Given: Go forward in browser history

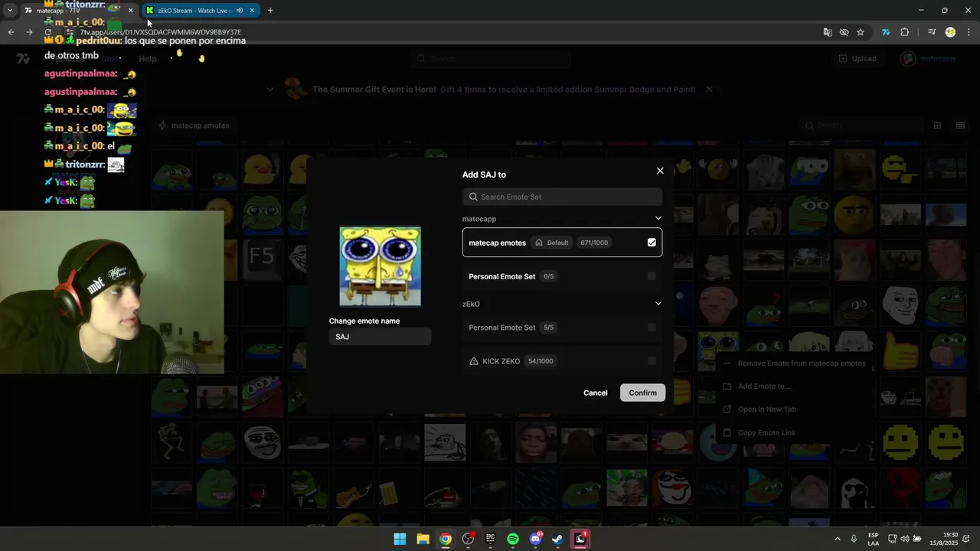Looking at the screenshot, I should pos(29,32).
